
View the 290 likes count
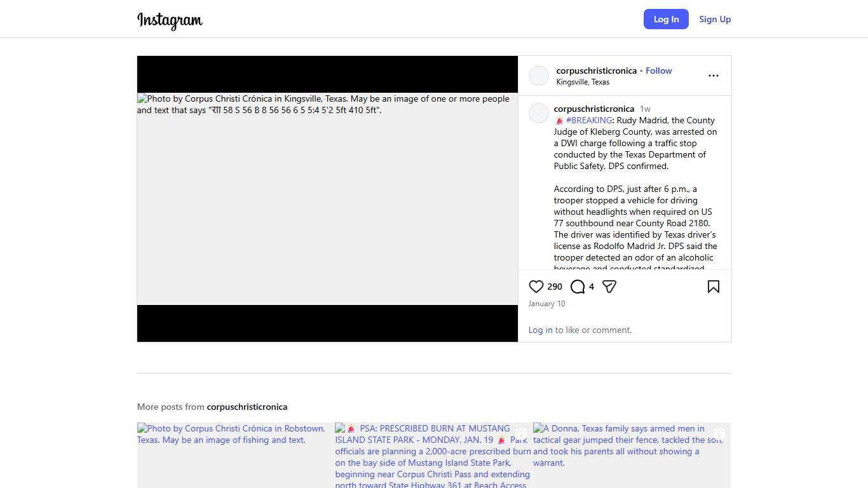click(555, 287)
